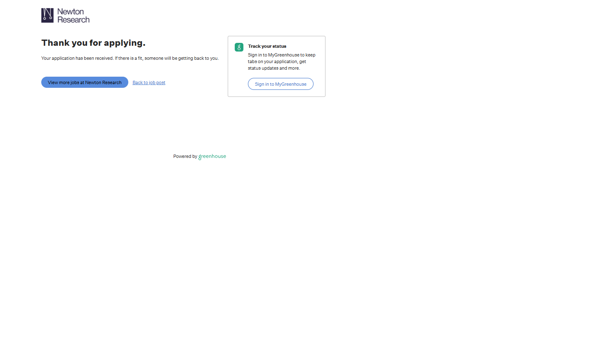599x364 pixels.
Task: Click the word Newton in the header logo
Action: point(71,12)
